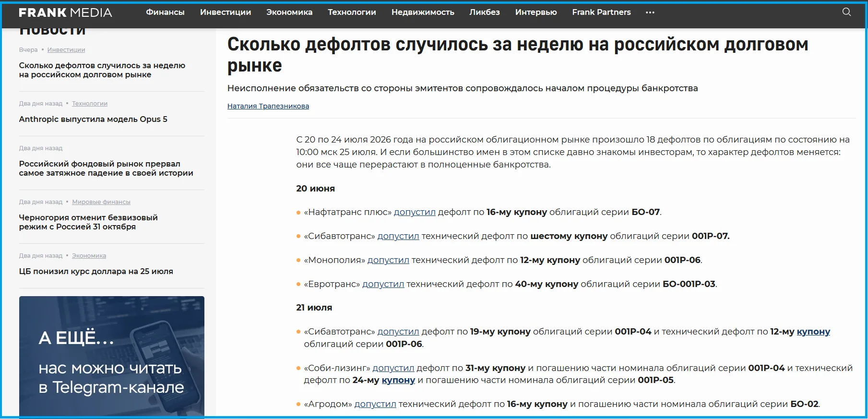This screenshot has width=868, height=419.
Task: Click the intro paragraph starting 'С 20 по 24 июля'
Action: point(573,152)
